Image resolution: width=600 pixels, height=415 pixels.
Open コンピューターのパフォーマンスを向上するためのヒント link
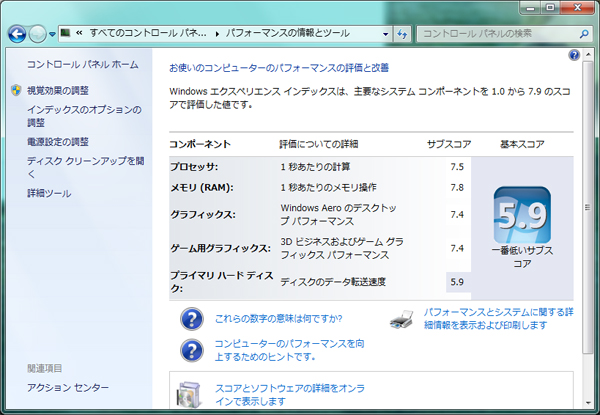[289, 350]
